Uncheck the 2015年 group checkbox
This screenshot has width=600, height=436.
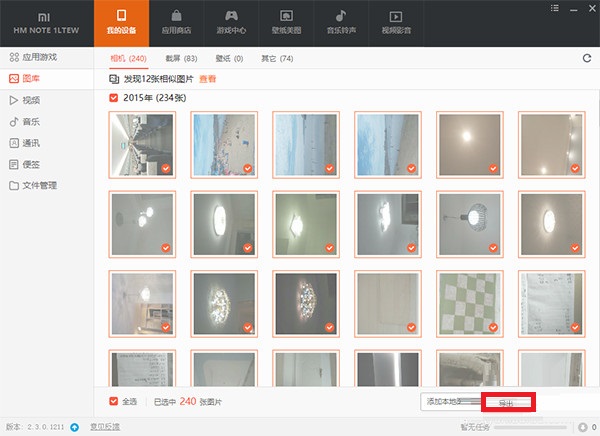113,98
